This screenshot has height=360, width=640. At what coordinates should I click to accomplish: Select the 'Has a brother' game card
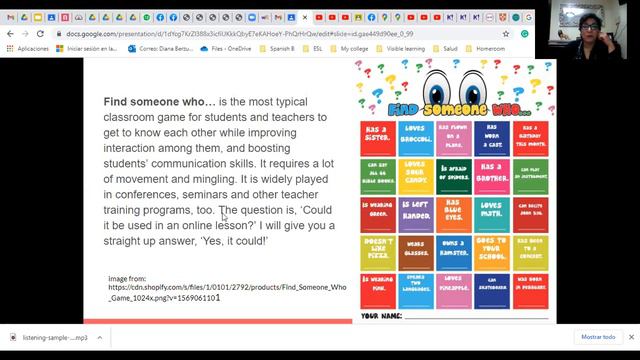[x=492, y=177]
